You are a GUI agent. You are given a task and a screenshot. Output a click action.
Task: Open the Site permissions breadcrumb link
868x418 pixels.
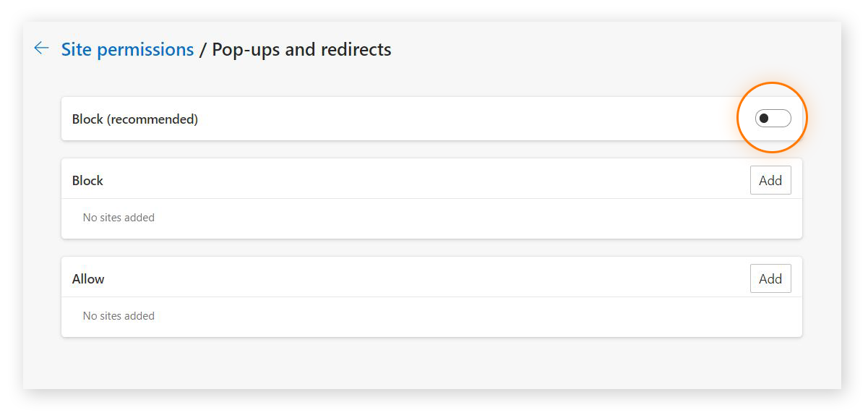(x=127, y=49)
